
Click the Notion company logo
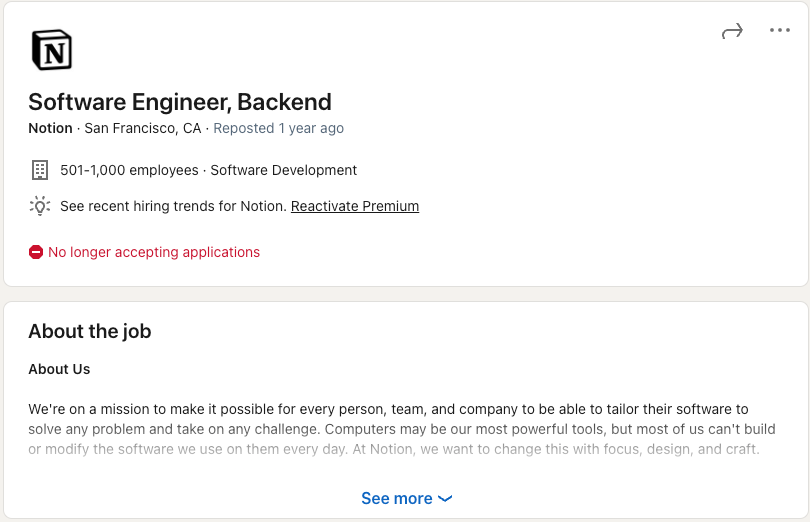[52, 50]
